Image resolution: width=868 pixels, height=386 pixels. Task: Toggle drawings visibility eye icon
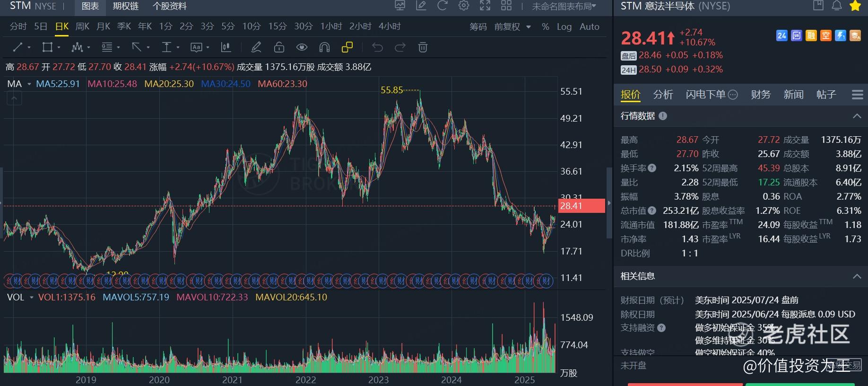pyautogui.click(x=302, y=47)
